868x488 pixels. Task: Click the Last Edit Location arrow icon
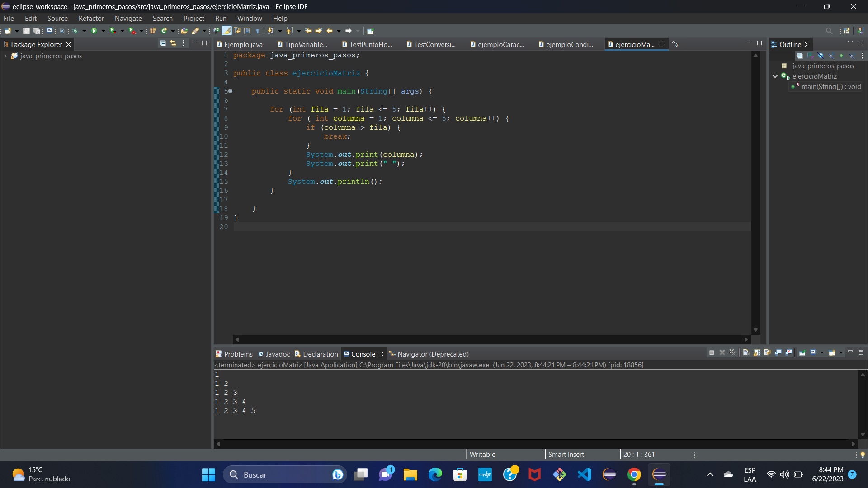[308, 31]
